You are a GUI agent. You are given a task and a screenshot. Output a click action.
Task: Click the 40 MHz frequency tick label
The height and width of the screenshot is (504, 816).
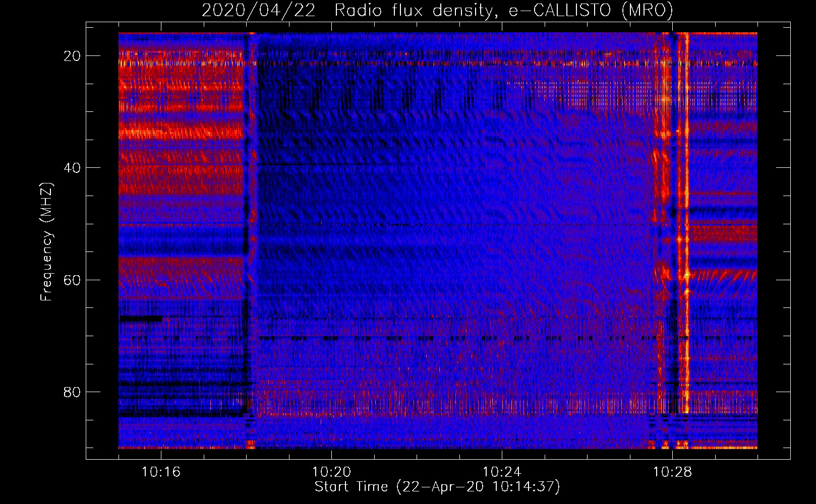72,168
